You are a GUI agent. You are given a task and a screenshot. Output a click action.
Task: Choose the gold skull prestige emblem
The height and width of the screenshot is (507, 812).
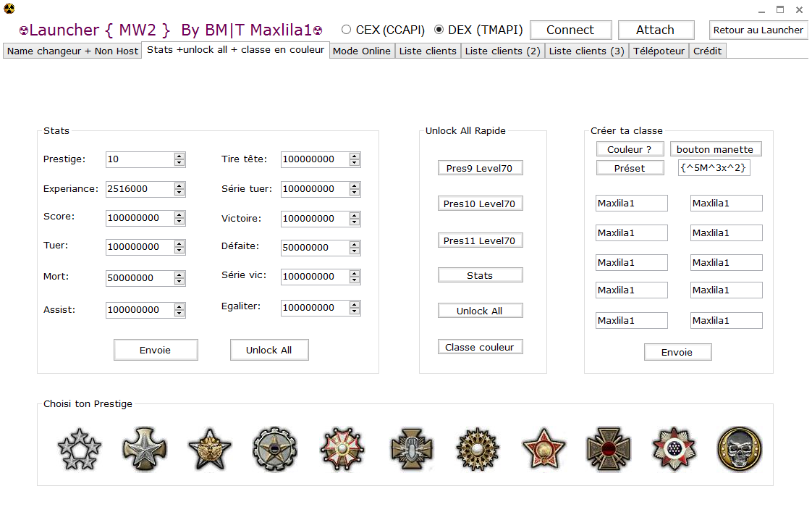[740, 449]
